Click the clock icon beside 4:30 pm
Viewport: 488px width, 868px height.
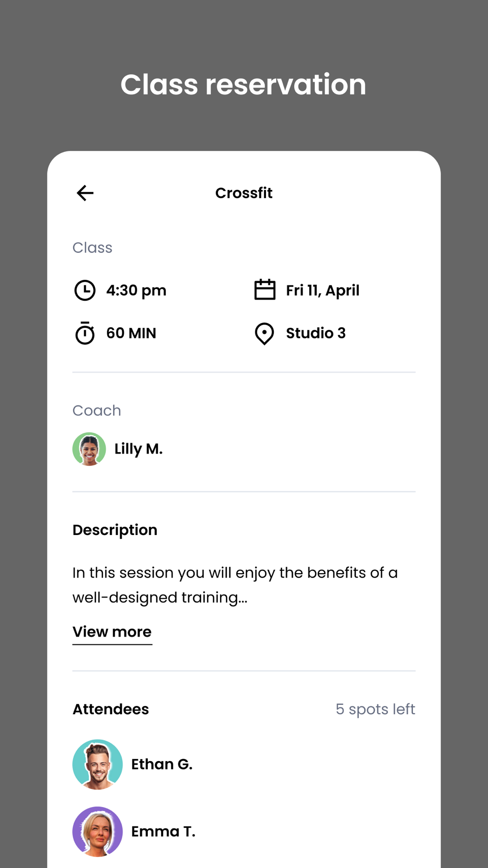point(85,290)
